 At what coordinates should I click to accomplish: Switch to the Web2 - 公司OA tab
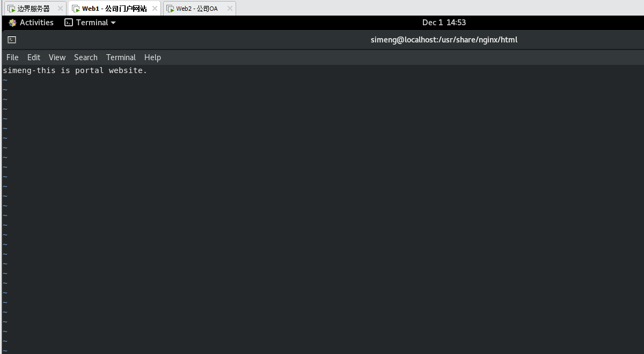pyautogui.click(x=196, y=9)
